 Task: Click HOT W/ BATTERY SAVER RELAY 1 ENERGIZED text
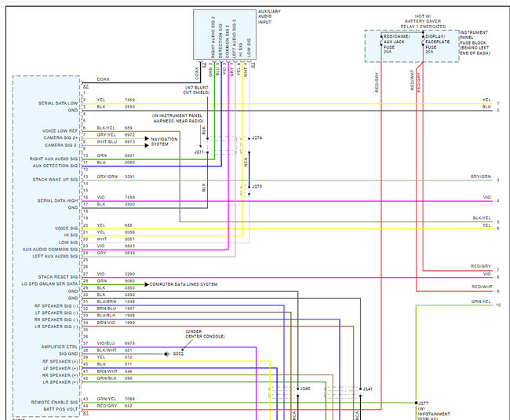pos(423,21)
